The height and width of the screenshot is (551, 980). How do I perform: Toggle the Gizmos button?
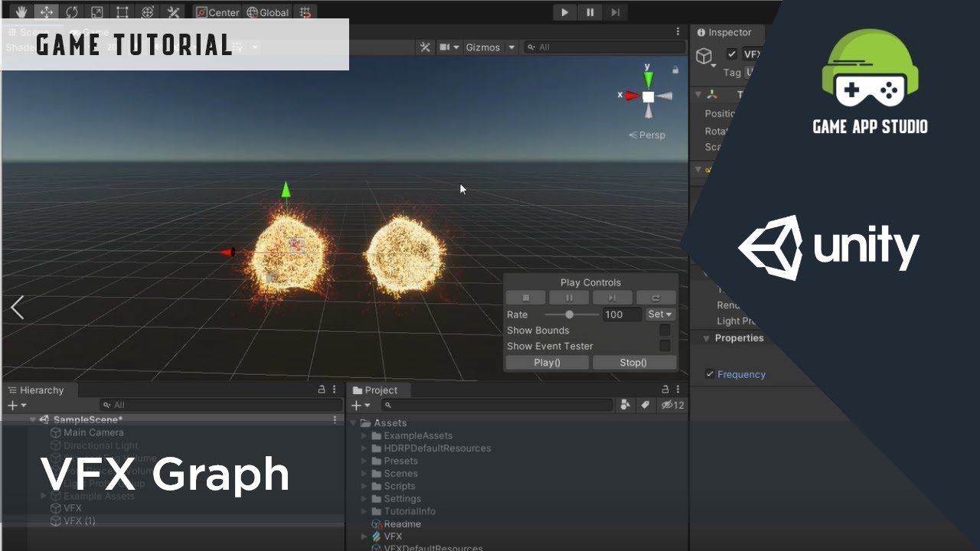(483, 47)
